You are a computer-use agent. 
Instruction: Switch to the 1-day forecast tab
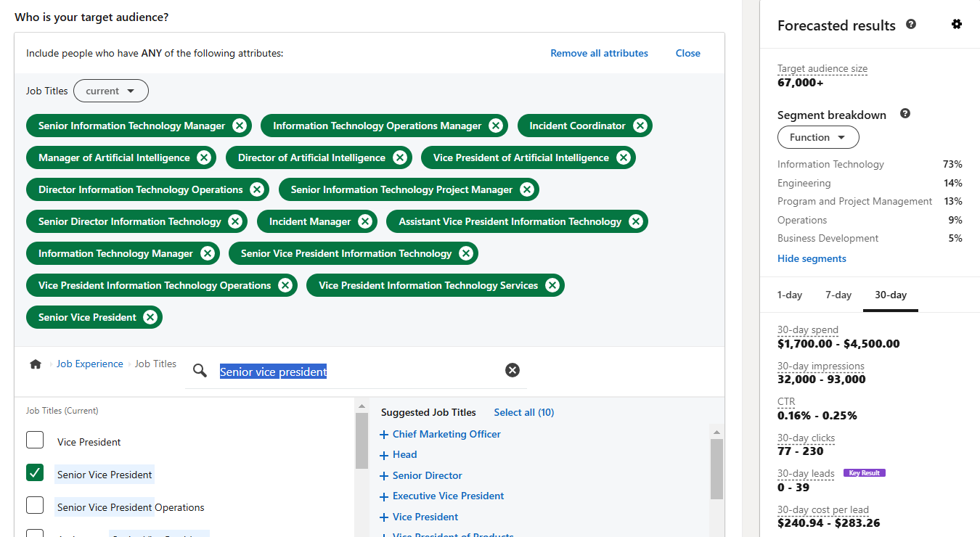[790, 295]
